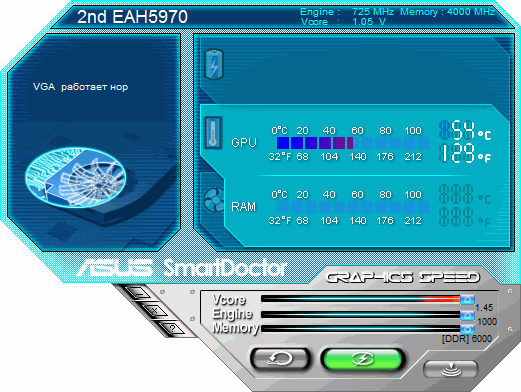
Task: Click the Memory 4000 MHz readout
Action: tap(447, 12)
